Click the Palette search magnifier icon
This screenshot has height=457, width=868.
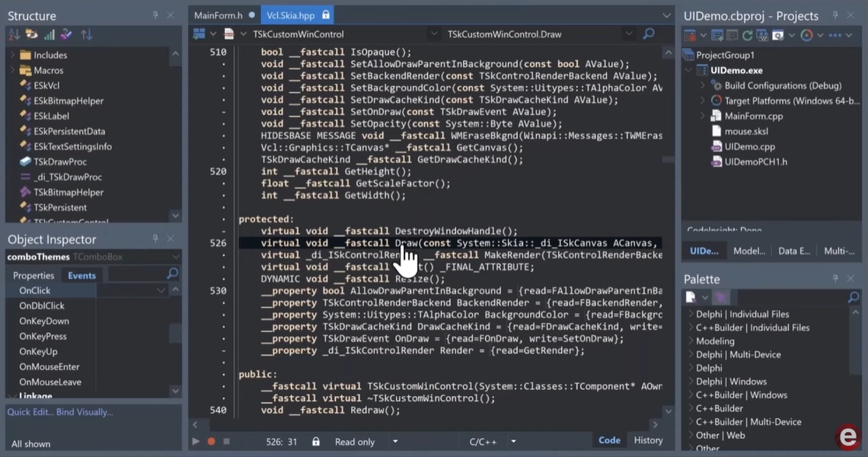853,297
